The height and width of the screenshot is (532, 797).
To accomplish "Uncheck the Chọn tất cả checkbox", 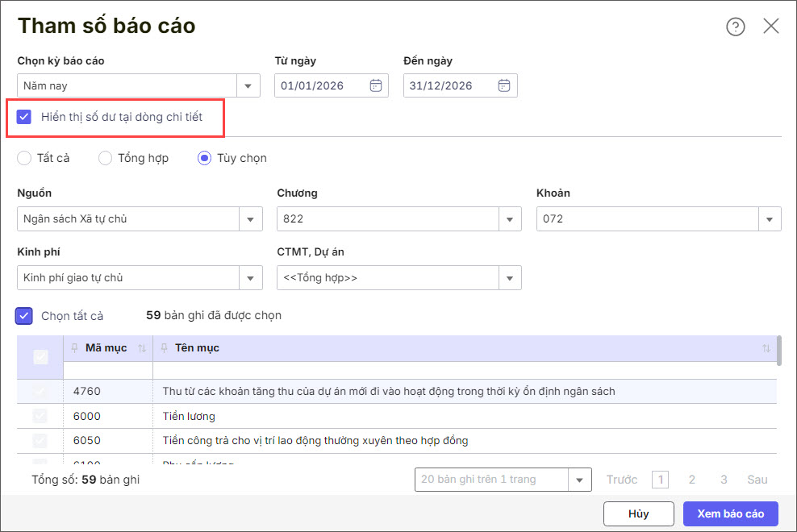I will coord(24,316).
